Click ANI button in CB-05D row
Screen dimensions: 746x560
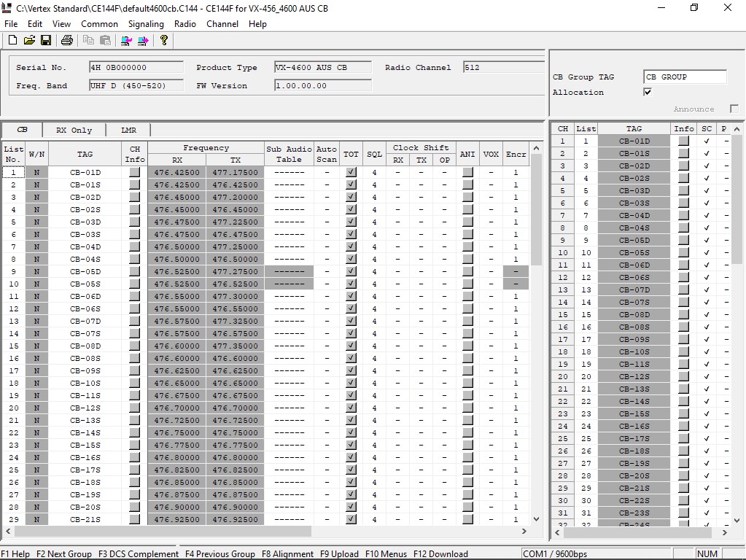click(467, 271)
